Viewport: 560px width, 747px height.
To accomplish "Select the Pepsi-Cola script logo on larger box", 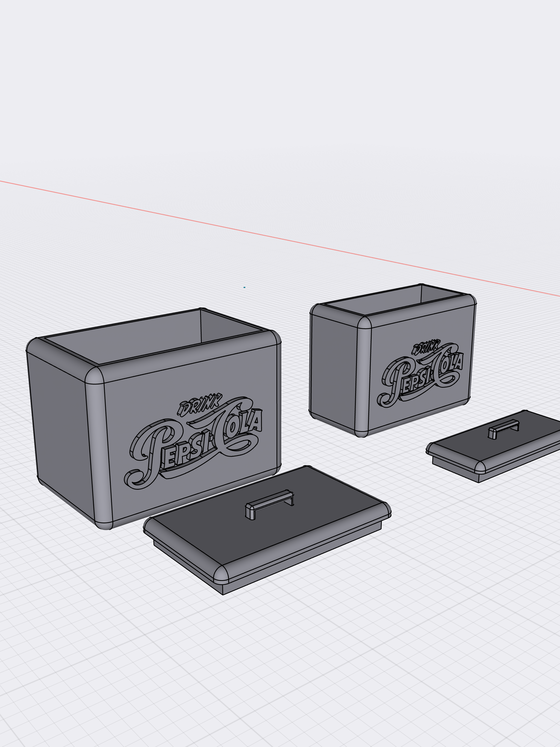I will (x=193, y=443).
